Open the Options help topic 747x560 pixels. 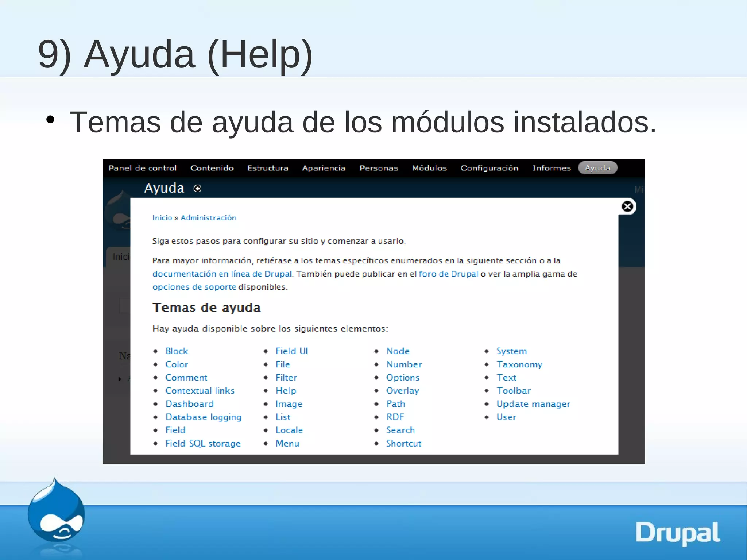[x=403, y=377]
